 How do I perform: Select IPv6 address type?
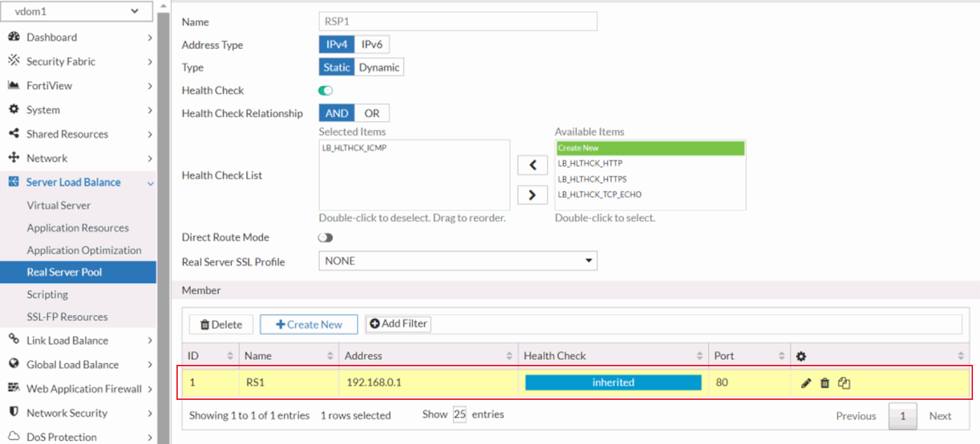[372, 43]
